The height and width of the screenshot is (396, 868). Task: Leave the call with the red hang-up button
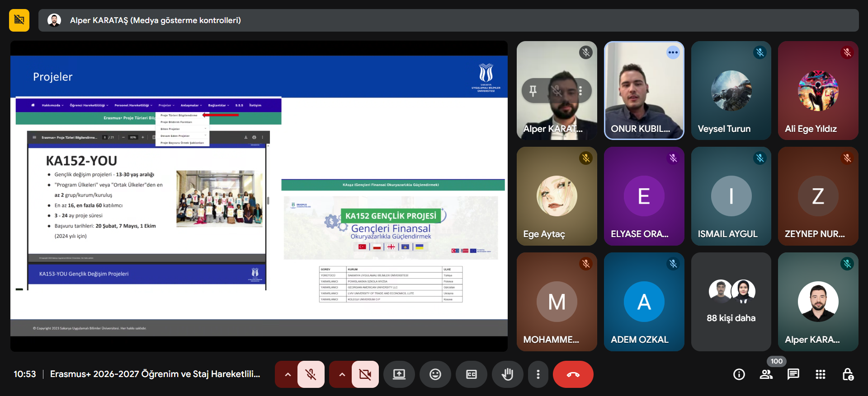click(x=573, y=374)
